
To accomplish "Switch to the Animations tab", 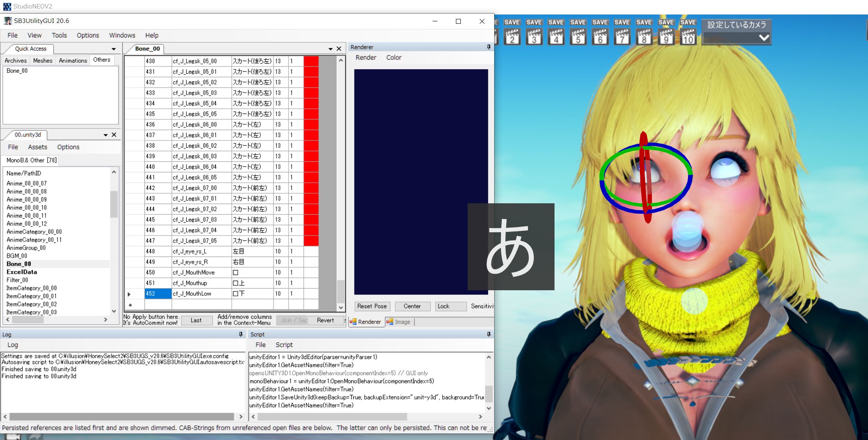I will [x=73, y=60].
